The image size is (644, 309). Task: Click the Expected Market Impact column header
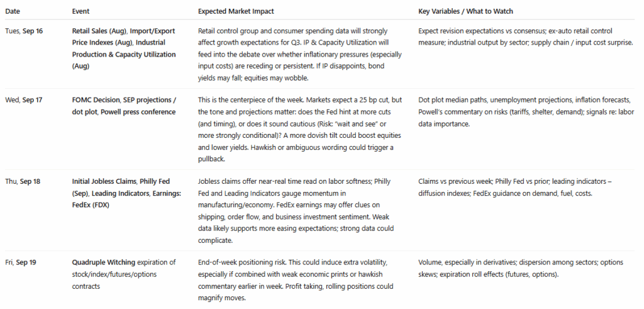click(235, 12)
